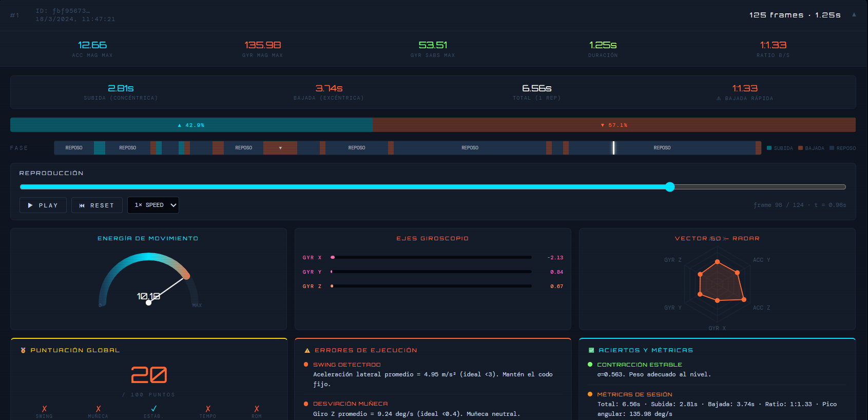Click the ENERGÍA DE MOVIMIENTO panel title

pyautogui.click(x=148, y=238)
